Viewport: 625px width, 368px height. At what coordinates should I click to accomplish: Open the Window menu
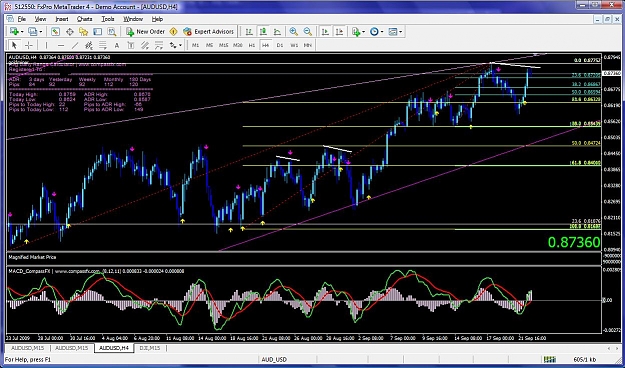133,19
